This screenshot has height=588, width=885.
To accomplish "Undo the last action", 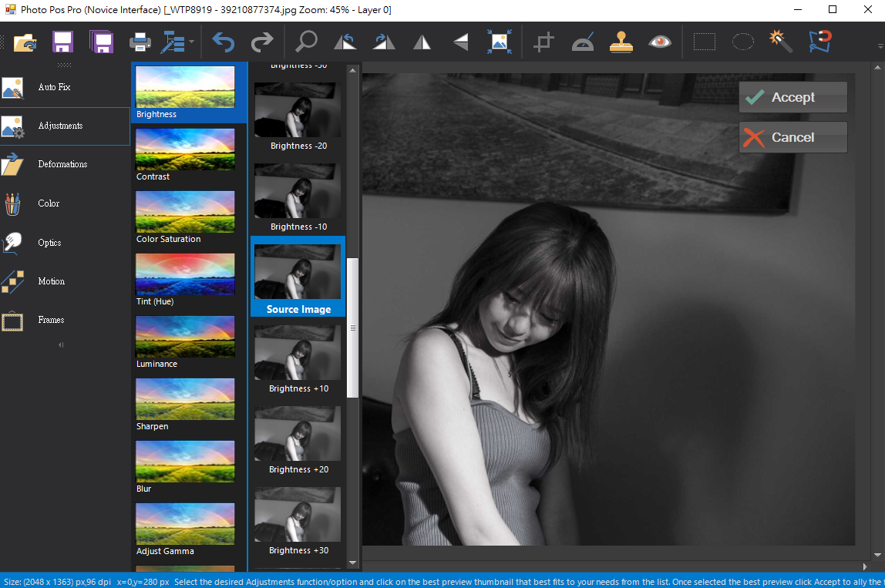I will point(224,42).
